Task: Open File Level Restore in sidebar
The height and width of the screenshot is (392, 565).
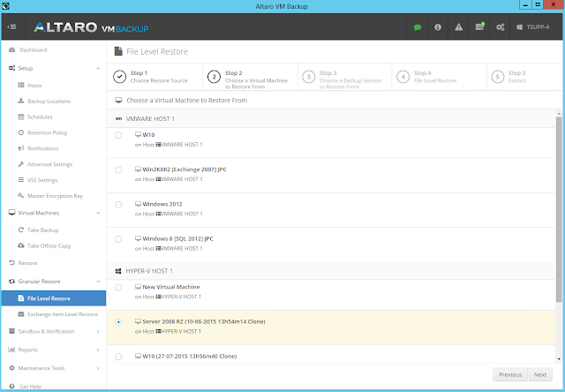Action: (54, 298)
